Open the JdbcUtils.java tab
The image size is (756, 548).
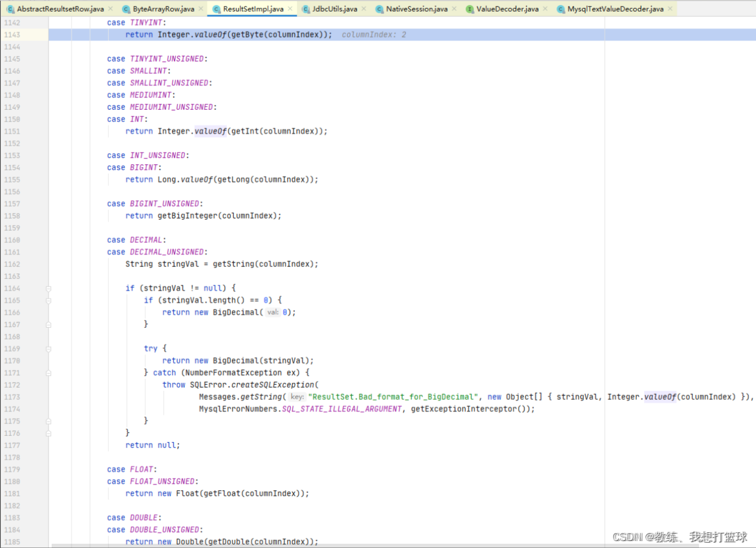tap(335, 9)
